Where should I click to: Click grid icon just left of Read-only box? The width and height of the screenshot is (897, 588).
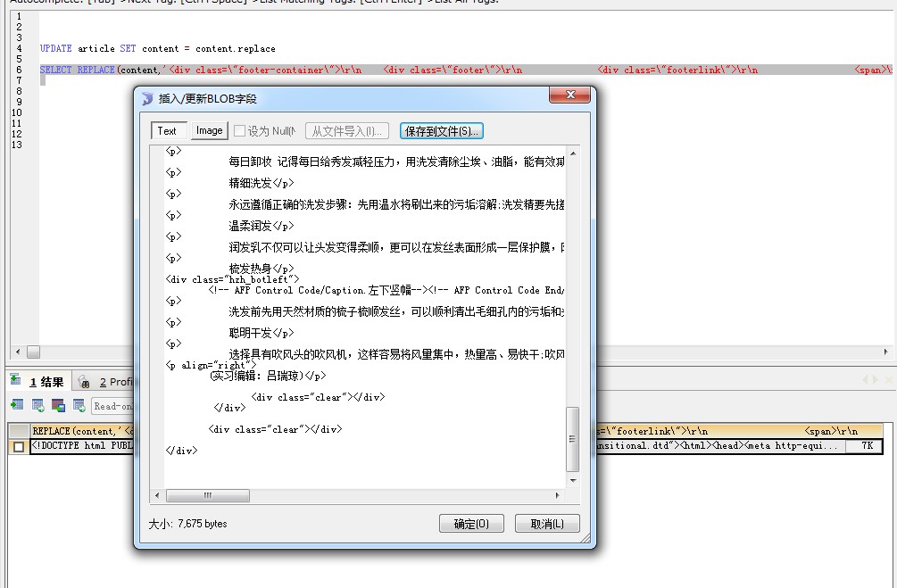pyautogui.click(x=79, y=405)
